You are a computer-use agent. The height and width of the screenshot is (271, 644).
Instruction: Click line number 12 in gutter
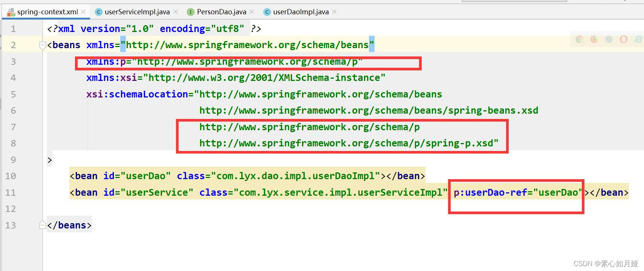click(11, 209)
